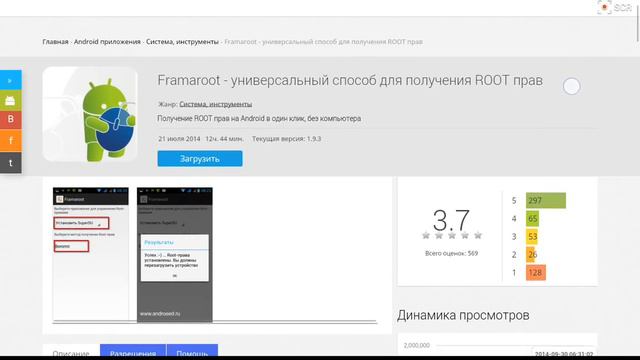Go to Главная breadcrumb link
This screenshot has width=640, height=360.
pyautogui.click(x=56, y=42)
